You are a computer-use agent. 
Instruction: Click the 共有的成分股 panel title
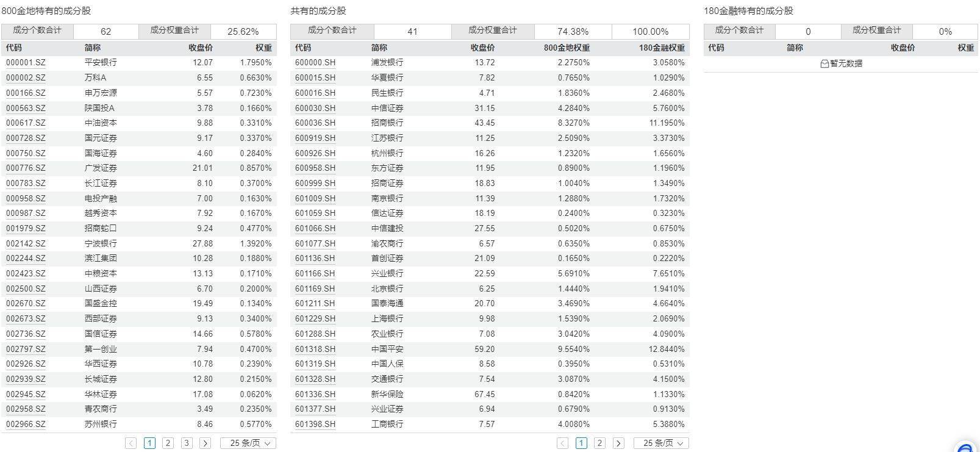[318, 11]
